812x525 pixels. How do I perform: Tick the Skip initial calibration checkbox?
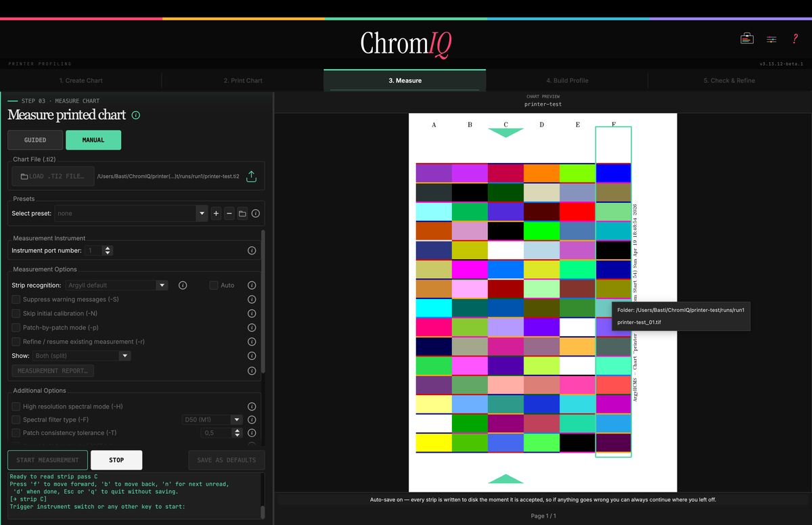[x=16, y=313]
